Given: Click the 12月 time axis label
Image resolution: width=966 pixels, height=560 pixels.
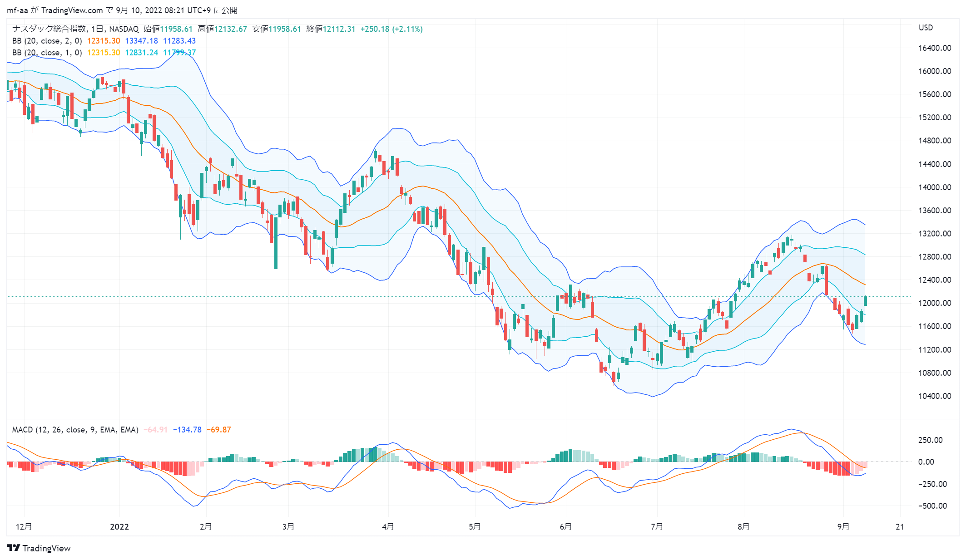Looking at the screenshot, I should (x=24, y=527).
